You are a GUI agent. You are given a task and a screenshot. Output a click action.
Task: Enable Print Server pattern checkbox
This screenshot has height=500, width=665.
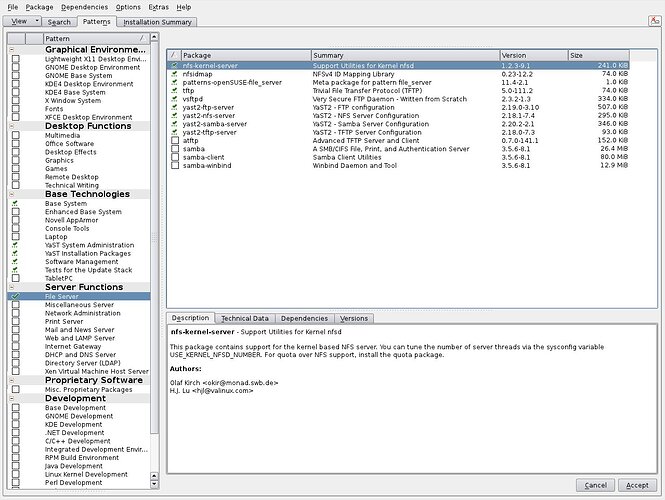16,321
